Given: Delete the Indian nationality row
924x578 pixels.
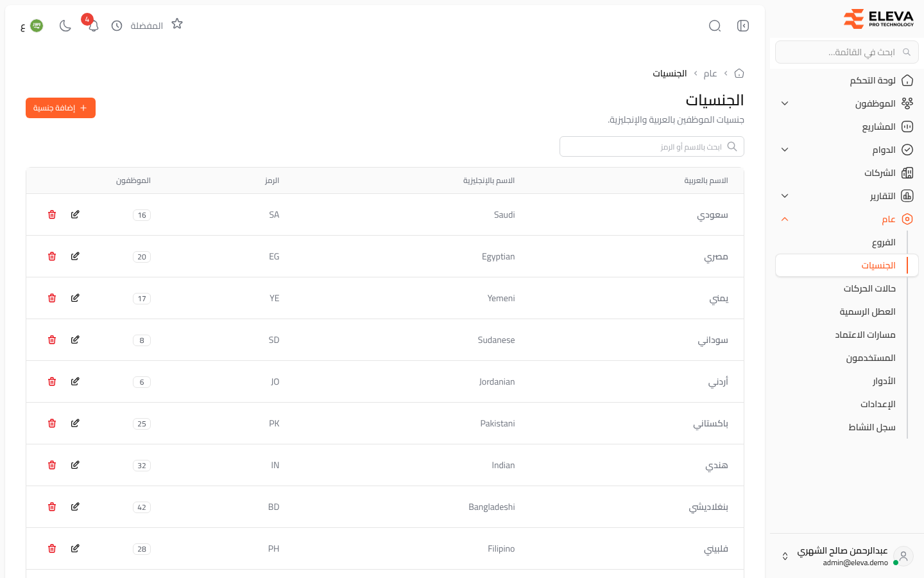Looking at the screenshot, I should coord(52,465).
